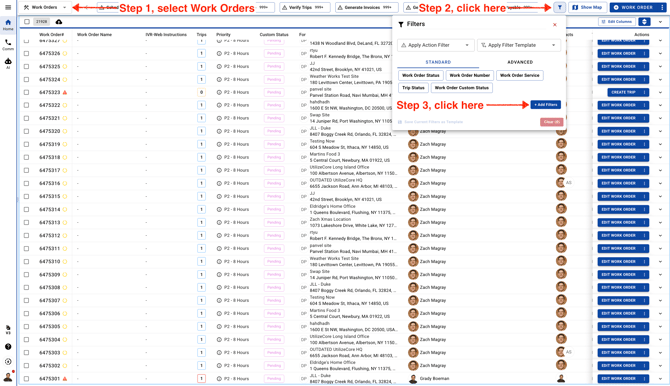Click the sidebar circular icon below help

[8, 362]
